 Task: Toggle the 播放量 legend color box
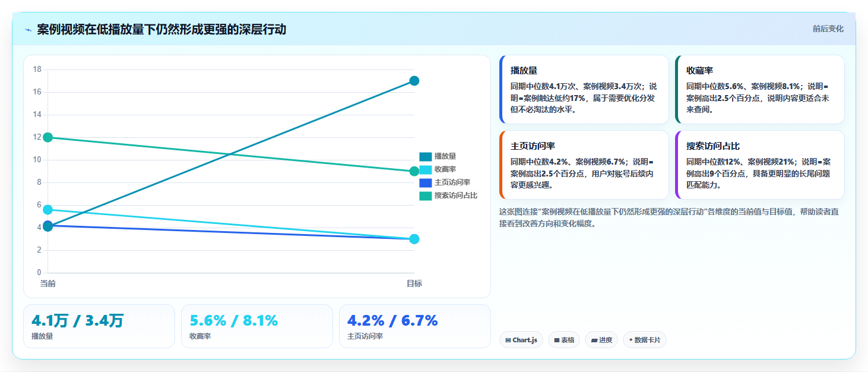[x=425, y=156]
